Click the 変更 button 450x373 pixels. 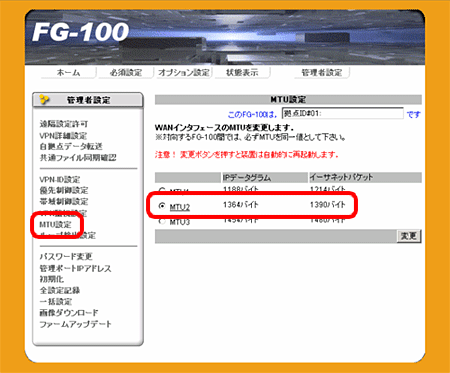(x=409, y=236)
